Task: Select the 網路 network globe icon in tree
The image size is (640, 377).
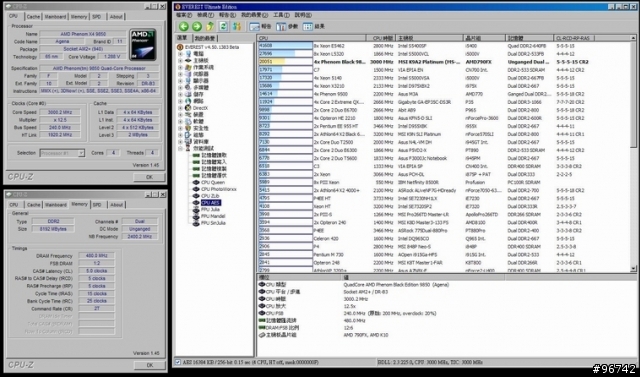Action: 188,101
